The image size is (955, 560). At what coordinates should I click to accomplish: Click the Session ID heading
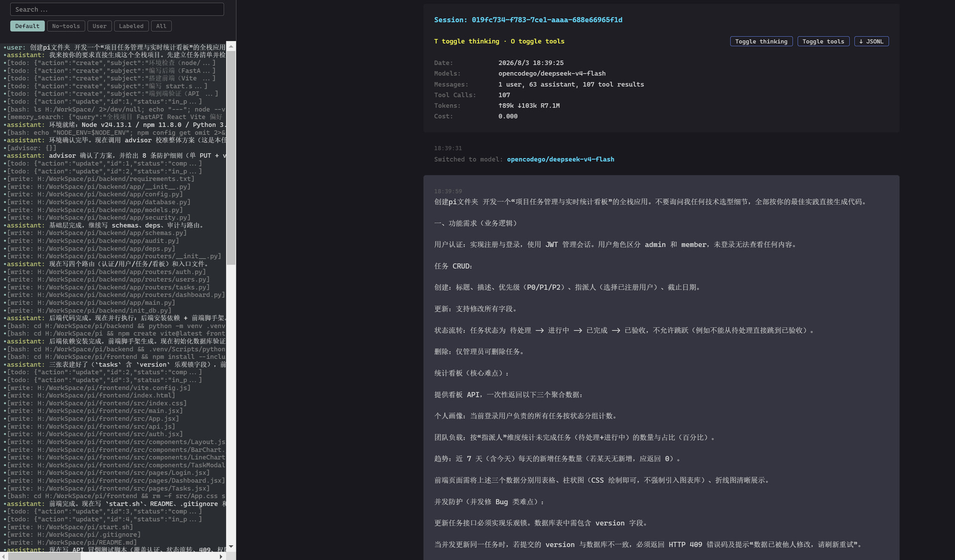pyautogui.click(x=528, y=20)
